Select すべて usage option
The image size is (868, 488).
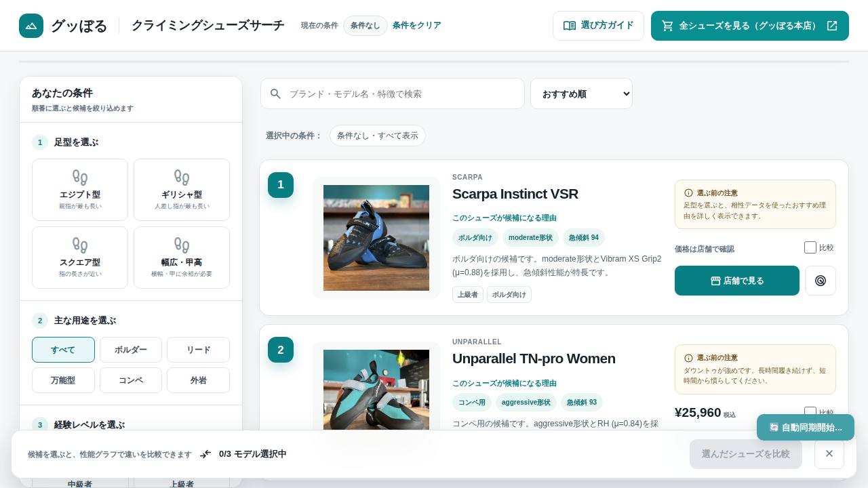coord(63,350)
